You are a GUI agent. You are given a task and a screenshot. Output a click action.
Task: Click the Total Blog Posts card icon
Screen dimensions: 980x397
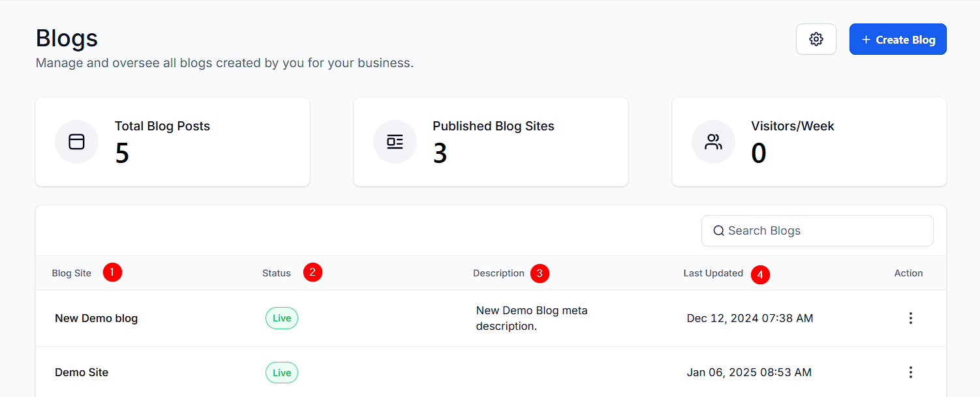pos(76,141)
